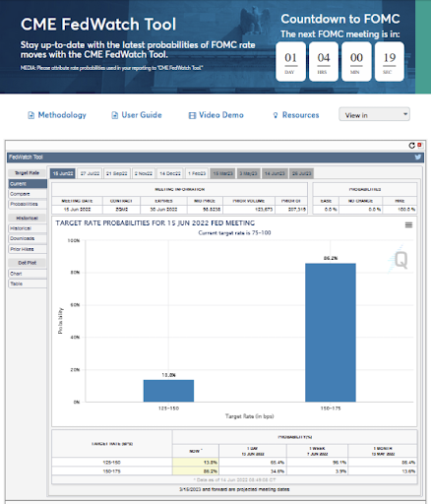
Task: Select the 15 Mar23 meeting tab
Action: pos(222,173)
